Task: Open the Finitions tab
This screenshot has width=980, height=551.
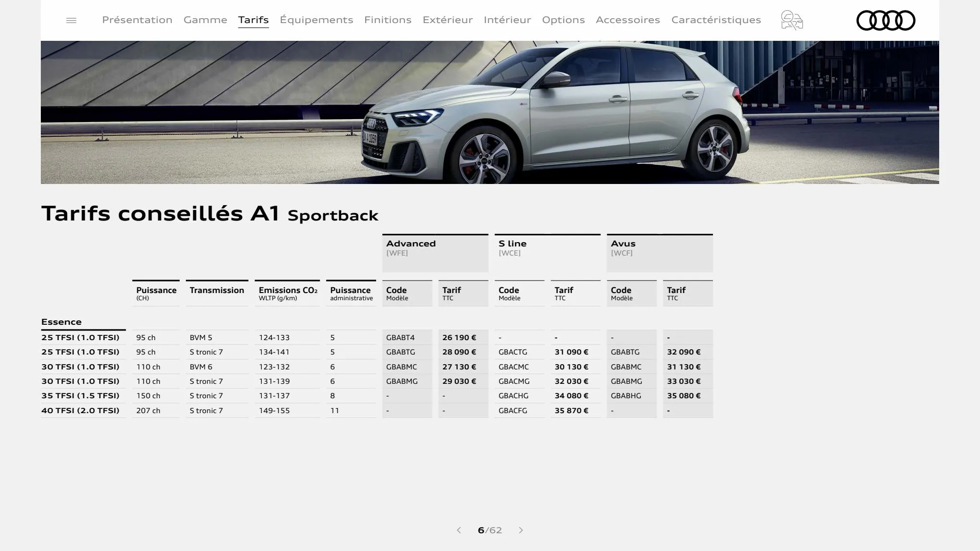Action: 388,20
